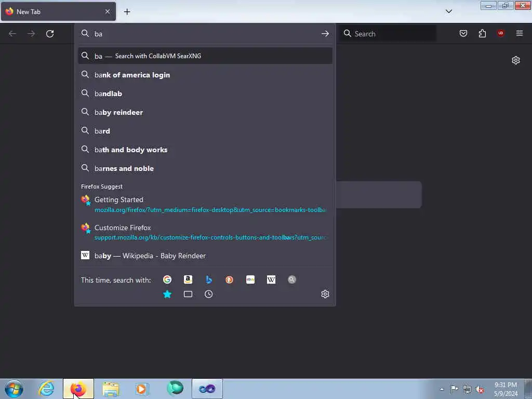Search history using the clock icon
This screenshot has height=399, width=532.
click(209, 294)
